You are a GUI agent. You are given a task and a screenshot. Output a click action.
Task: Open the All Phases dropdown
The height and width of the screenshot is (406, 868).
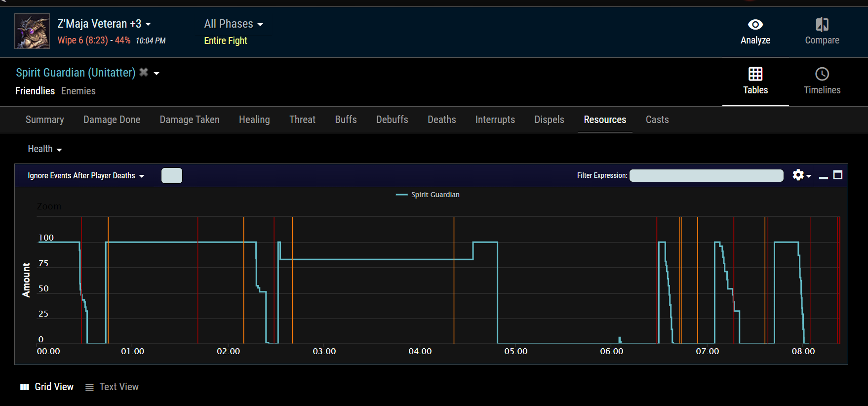click(234, 24)
